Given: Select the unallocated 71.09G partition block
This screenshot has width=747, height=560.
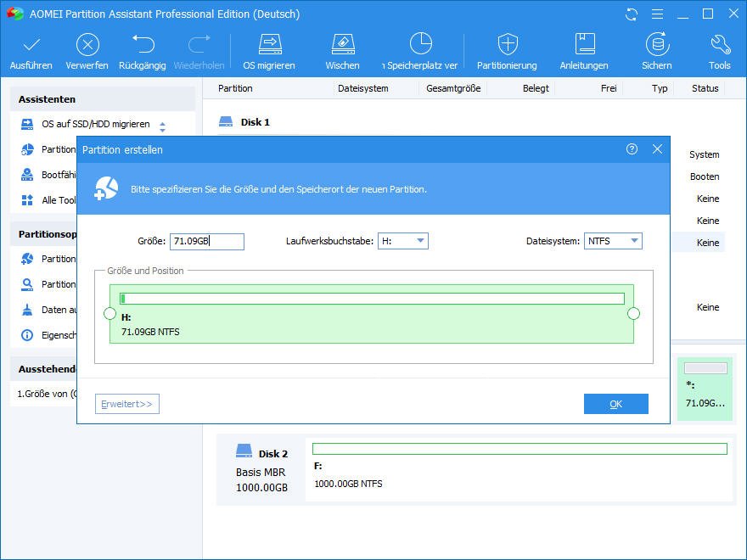Looking at the screenshot, I should 705,389.
